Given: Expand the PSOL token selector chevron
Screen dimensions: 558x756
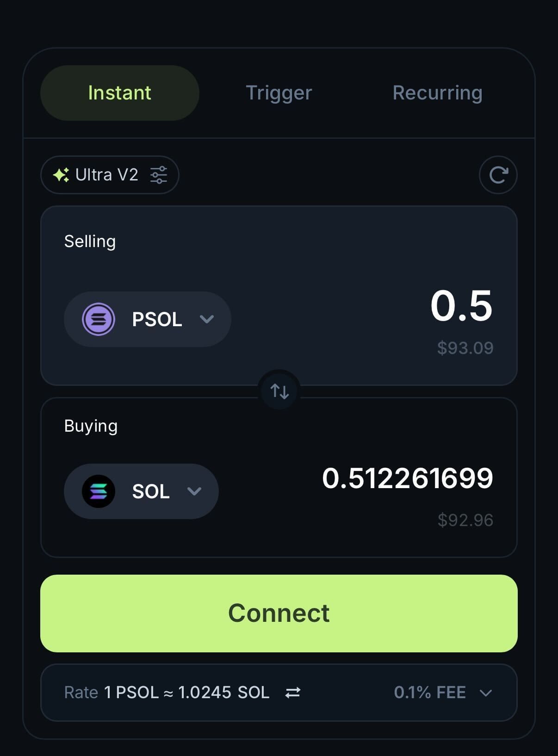Looking at the screenshot, I should tap(207, 319).
